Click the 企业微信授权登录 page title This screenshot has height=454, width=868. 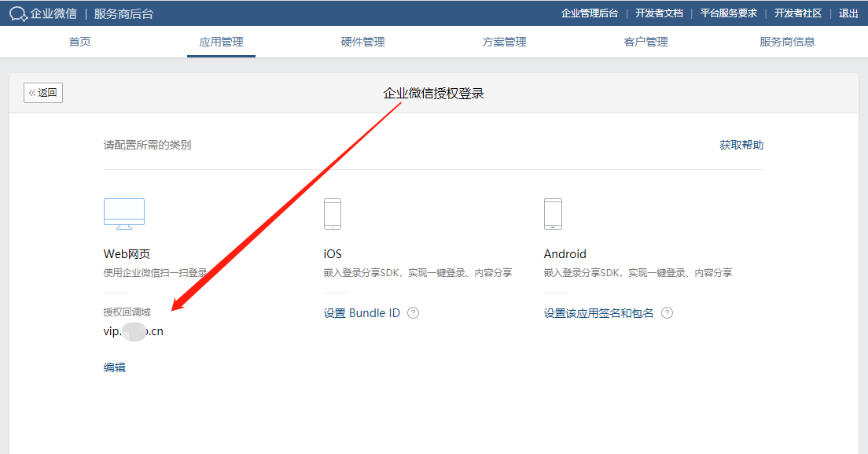433,93
